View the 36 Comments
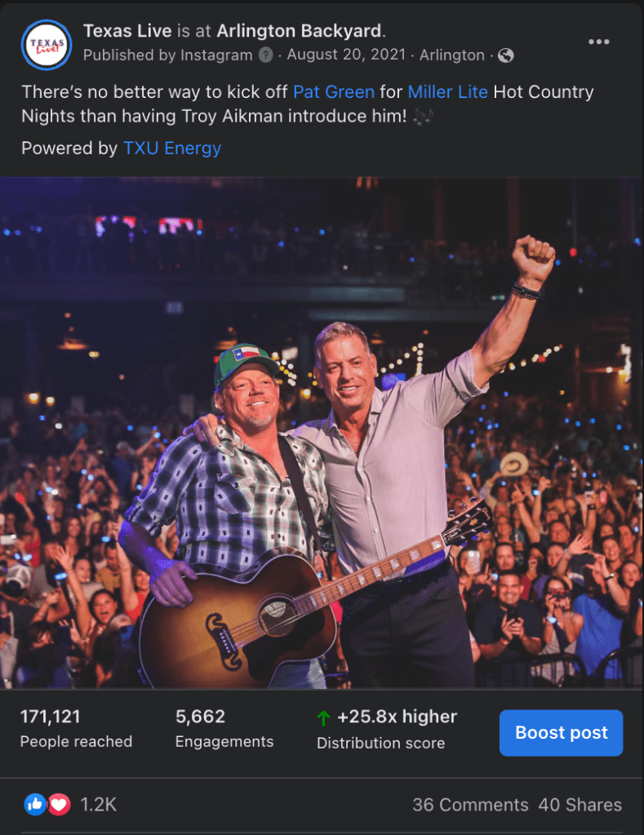The width and height of the screenshot is (644, 835). [470, 805]
